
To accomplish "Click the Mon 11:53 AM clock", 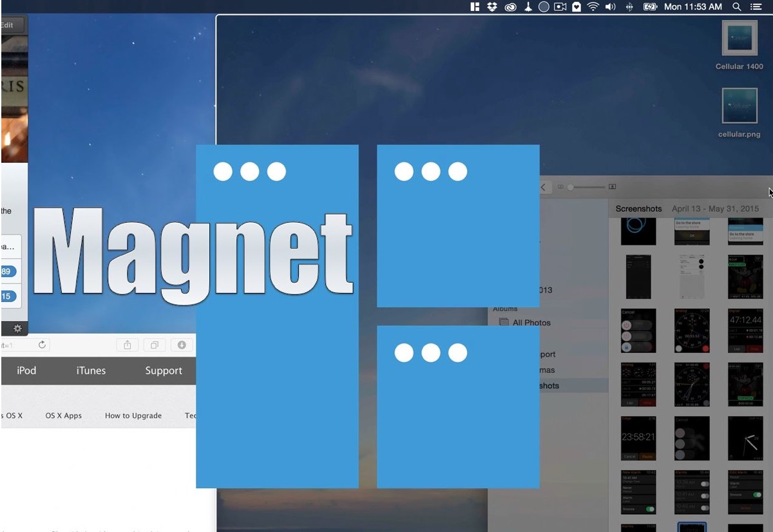I will coord(693,7).
